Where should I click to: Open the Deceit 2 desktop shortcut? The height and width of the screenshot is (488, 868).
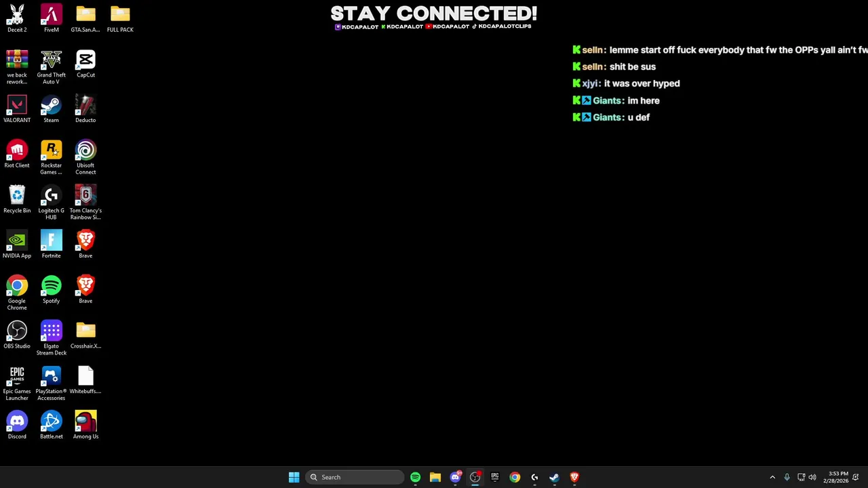click(x=17, y=18)
